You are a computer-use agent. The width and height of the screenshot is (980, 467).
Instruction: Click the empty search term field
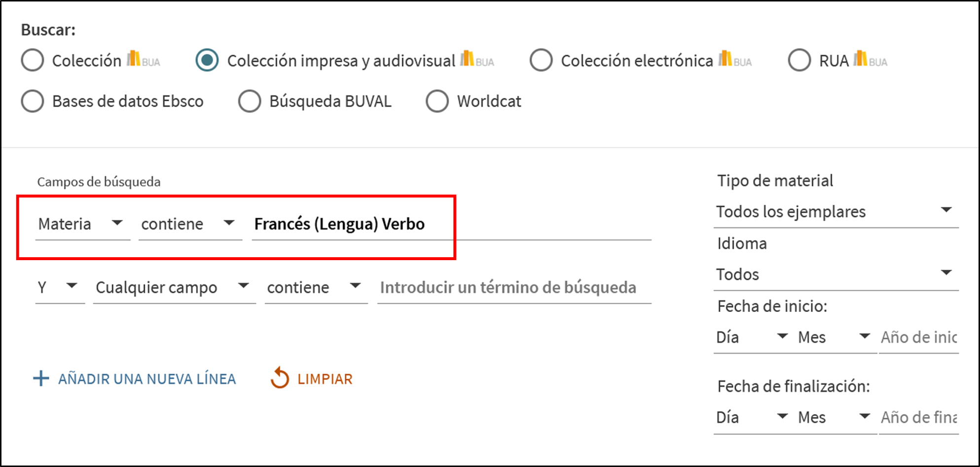513,287
